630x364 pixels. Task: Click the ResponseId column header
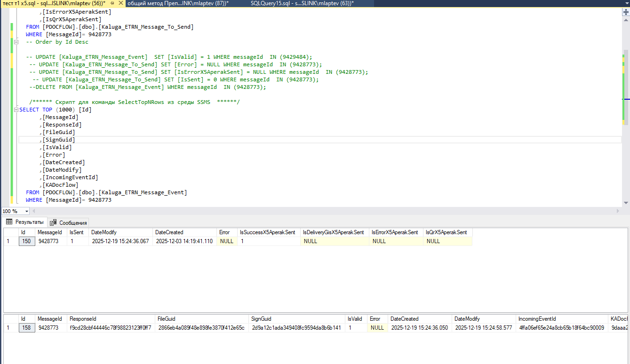(111, 319)
